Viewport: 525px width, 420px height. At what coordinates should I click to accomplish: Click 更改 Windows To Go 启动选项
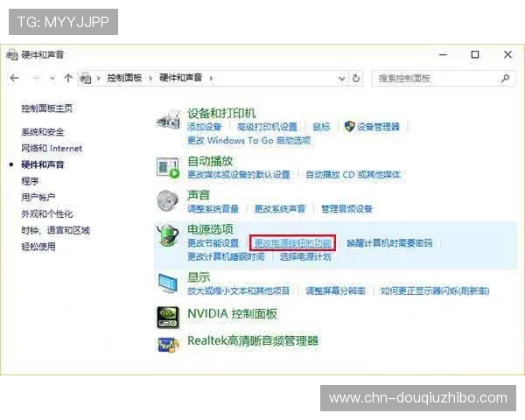click(249, 140)
